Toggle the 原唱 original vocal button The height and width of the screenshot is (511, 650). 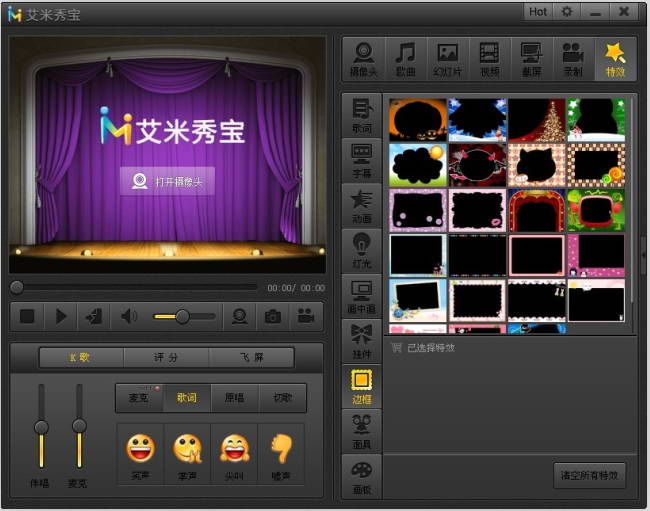(x=235, y=398)
